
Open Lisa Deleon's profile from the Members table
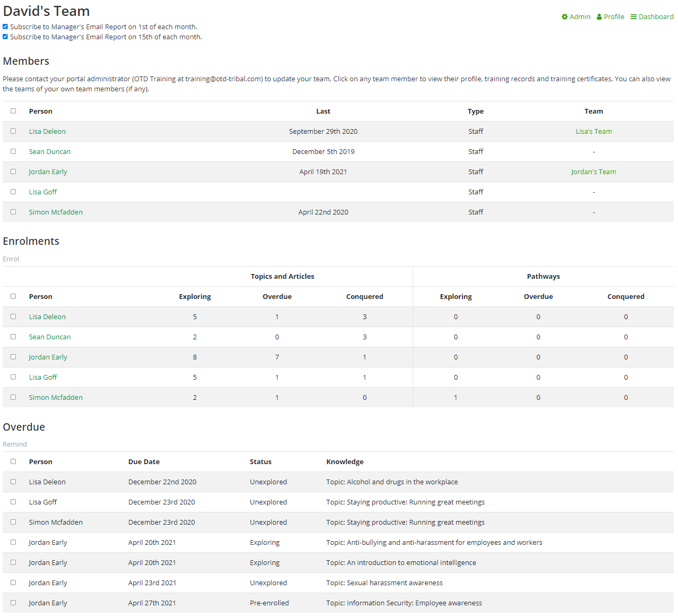click(47, 132)
